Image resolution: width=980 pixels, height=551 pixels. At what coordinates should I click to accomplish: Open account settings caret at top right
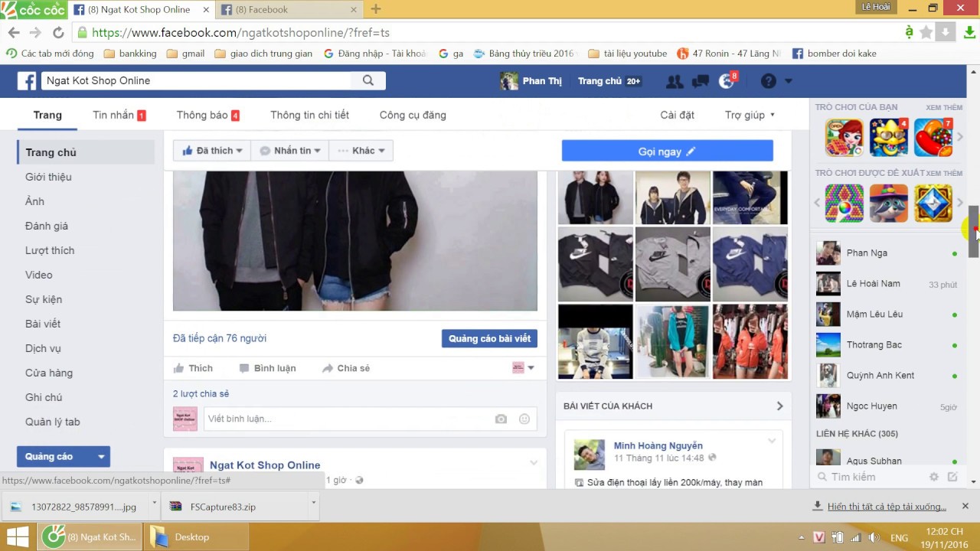coord(789,80)
